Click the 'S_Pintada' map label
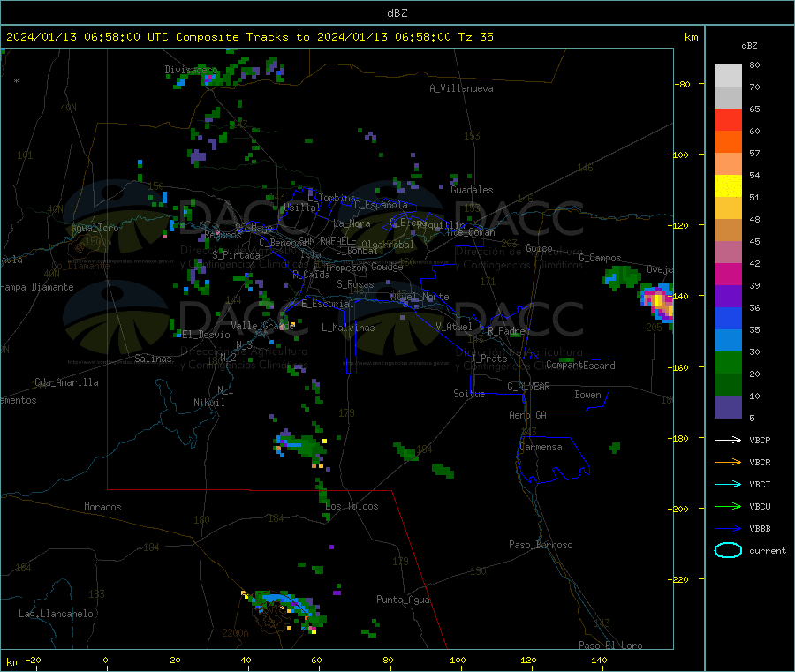 [236, 255]
